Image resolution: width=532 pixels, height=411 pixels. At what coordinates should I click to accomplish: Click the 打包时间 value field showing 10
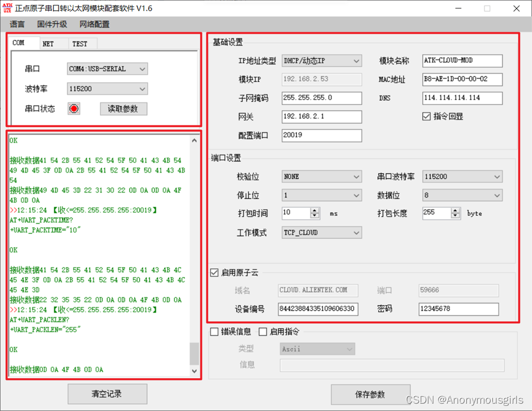(x=296, y=213)
